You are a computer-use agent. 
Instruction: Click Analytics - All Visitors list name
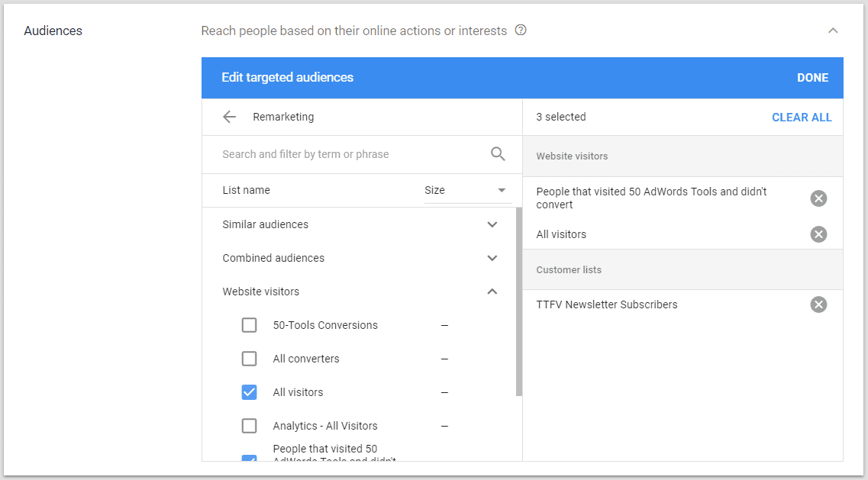click(325, 426)
